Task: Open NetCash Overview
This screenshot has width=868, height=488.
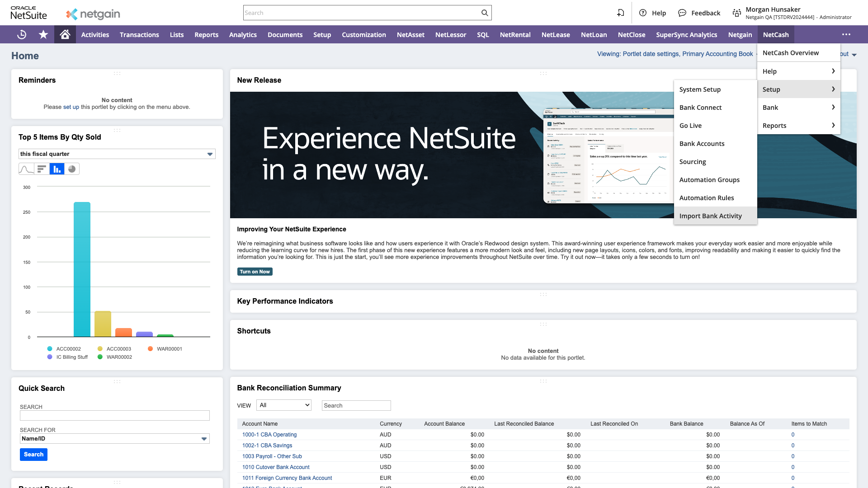Action: click(x=799, y=53)
